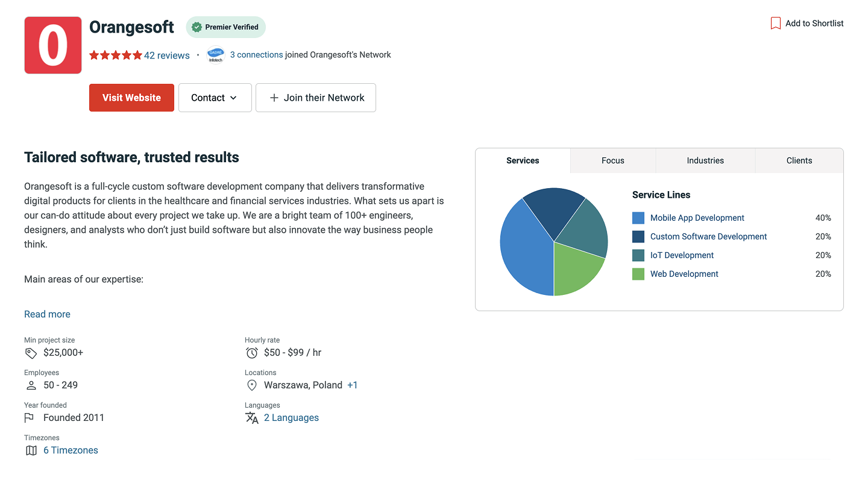868x477 pixels.
Task: Click the Web Development green legend swatch
Action: [638, 274]
